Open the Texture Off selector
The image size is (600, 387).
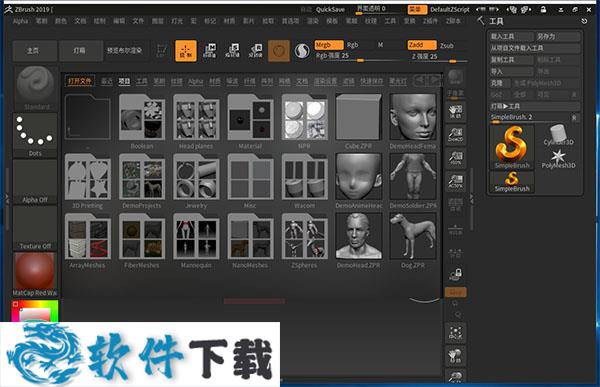click(35, 228)
